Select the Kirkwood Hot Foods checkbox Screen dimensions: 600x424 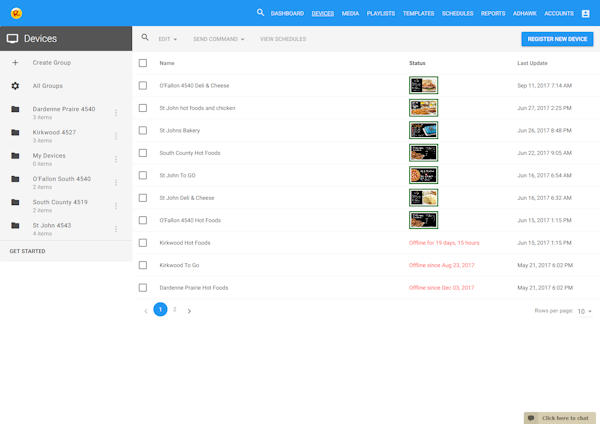click(x=143, y=243)
